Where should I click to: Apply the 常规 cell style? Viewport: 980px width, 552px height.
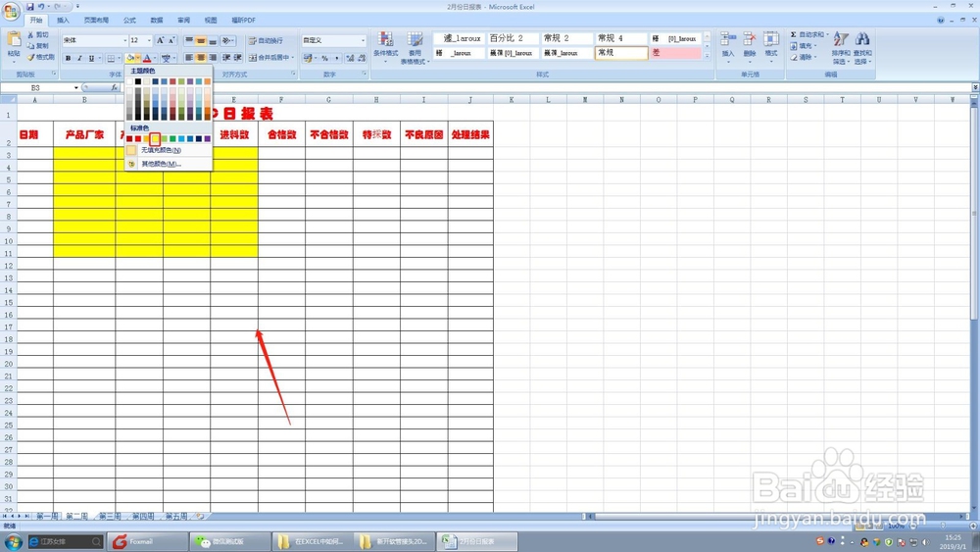pos(621,53)
